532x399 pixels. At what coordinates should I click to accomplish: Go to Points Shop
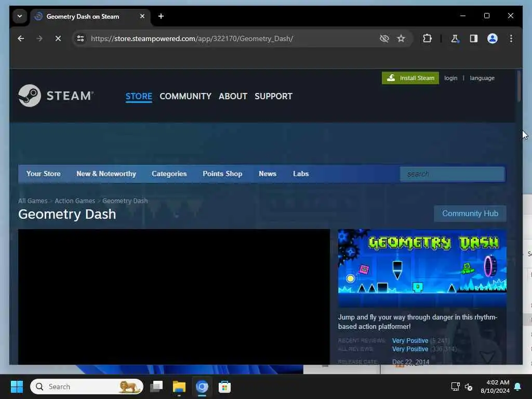[222, 174]
